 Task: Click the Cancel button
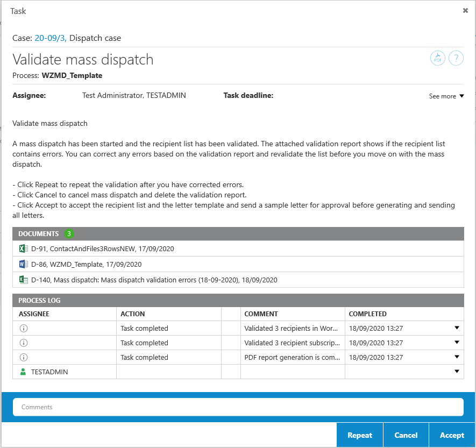click(x=406, y=435)
